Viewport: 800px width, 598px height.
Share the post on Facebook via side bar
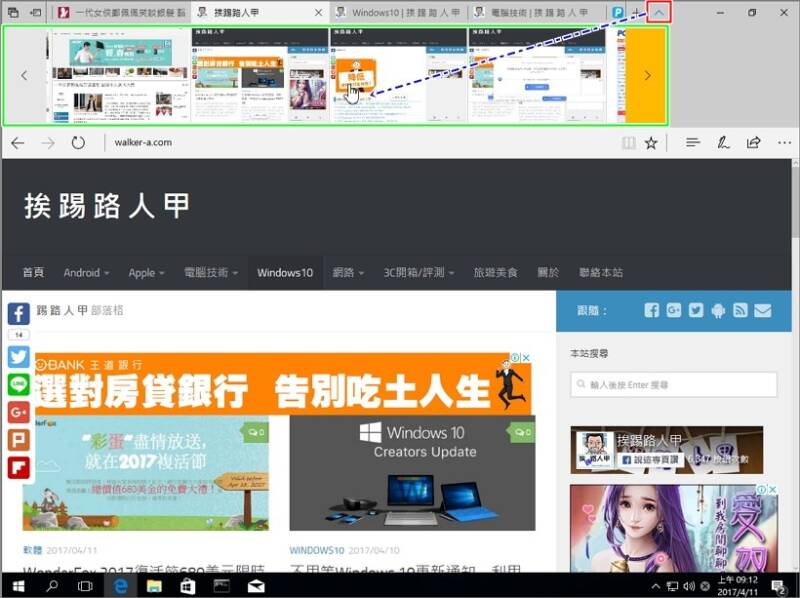click(x=18, y=314)
